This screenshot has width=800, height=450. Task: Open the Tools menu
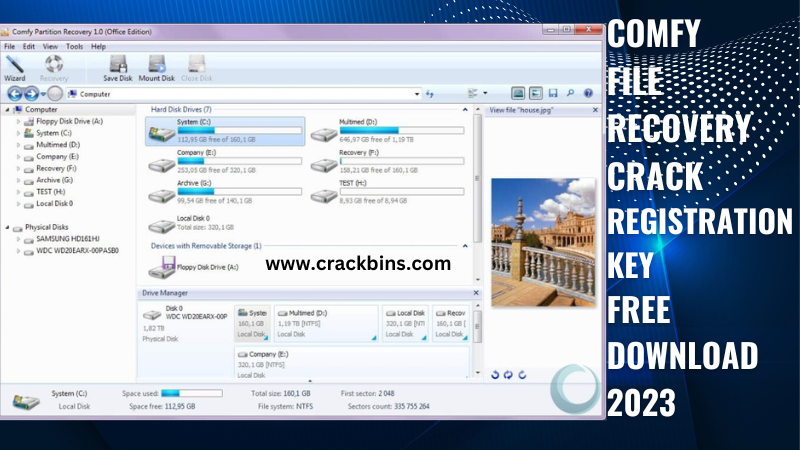tap(74, 46)
